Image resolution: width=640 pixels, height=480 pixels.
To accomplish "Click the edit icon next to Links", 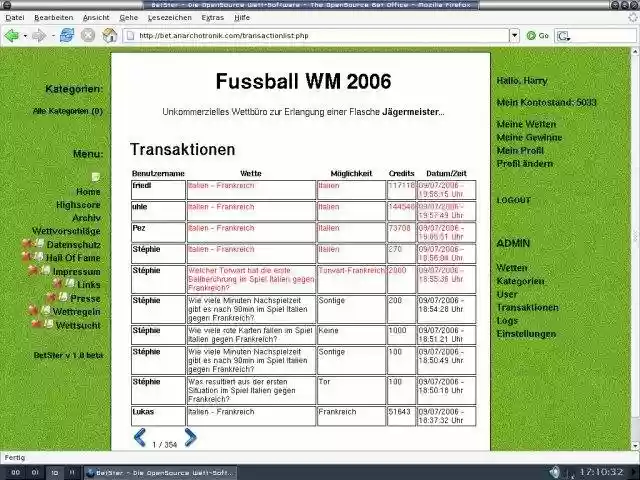I will (70, 283).
